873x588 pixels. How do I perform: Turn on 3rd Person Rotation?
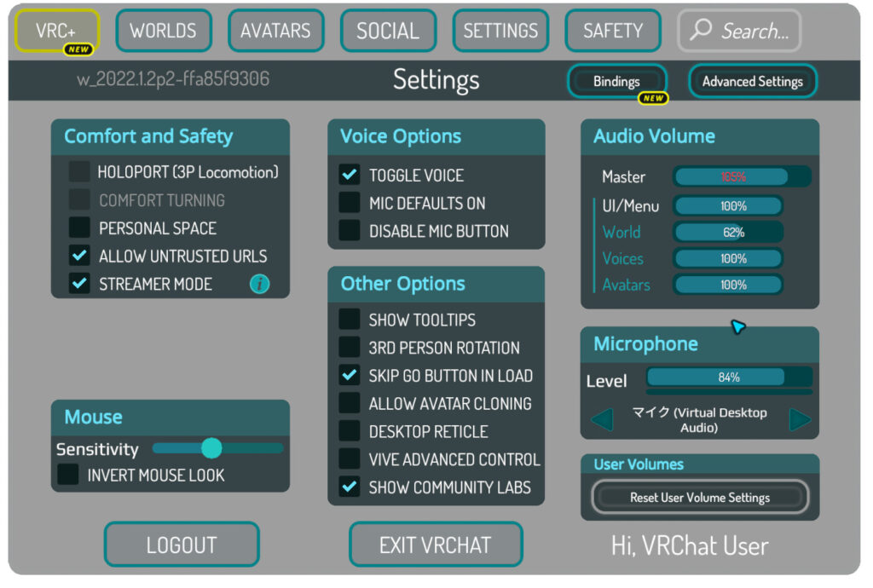pyautogui.click(x=349, y=348)
